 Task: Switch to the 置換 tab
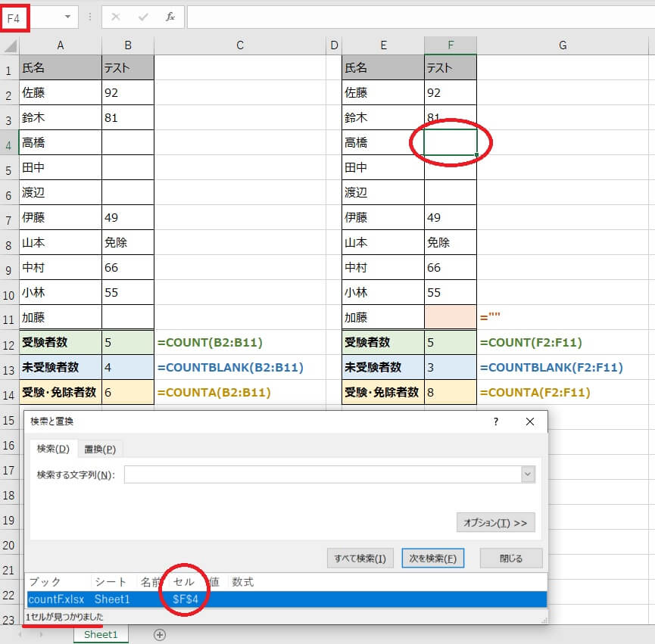coord(100,449)
